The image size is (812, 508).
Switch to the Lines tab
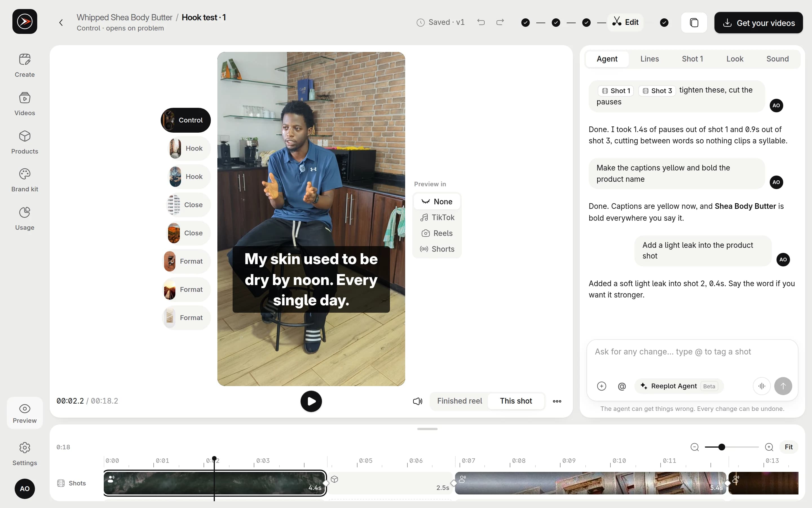(x=649, y=59)
